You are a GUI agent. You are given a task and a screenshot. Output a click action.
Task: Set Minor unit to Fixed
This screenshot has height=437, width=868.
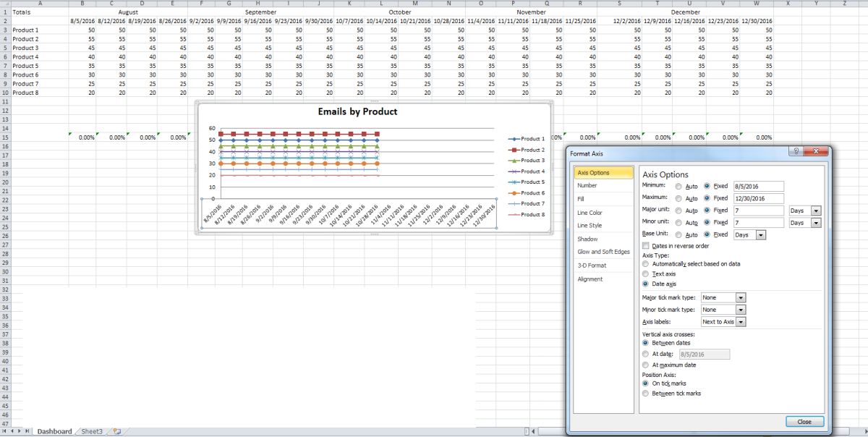click(x=707, y=223)
